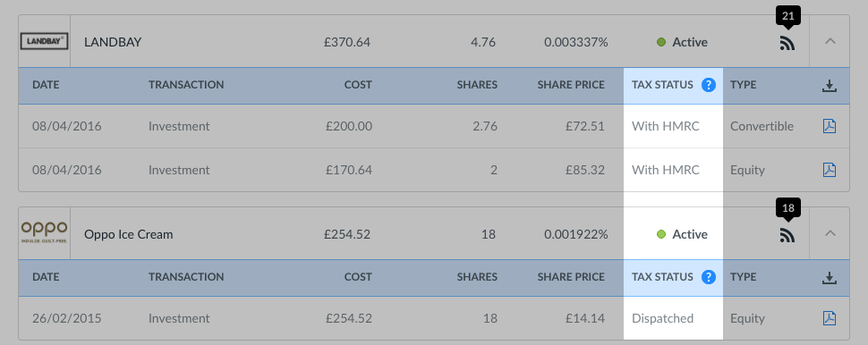Screen dimensions: 868x345
Task: Open the Oppo Ice Cream company name
Action: (129, 234)
